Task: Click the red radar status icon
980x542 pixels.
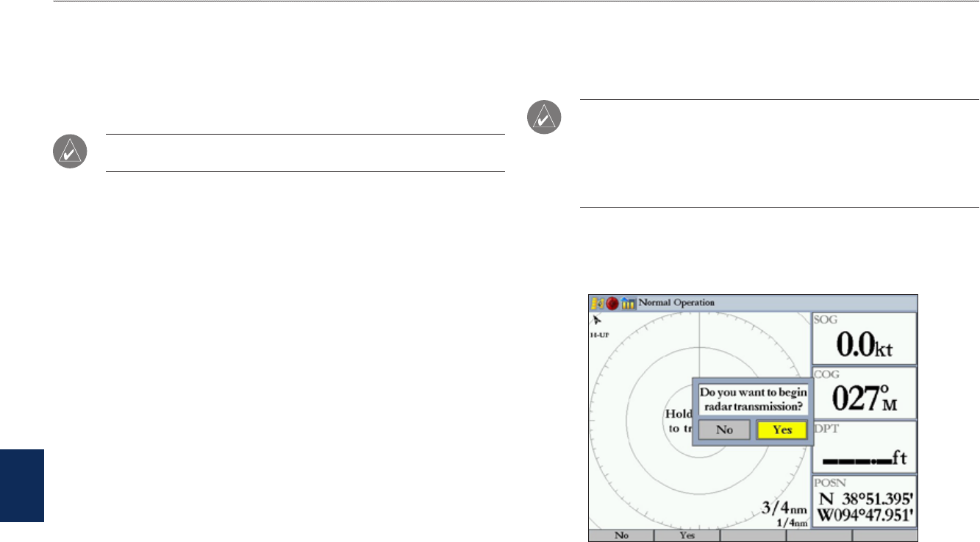Action: (x=612, y=302)
